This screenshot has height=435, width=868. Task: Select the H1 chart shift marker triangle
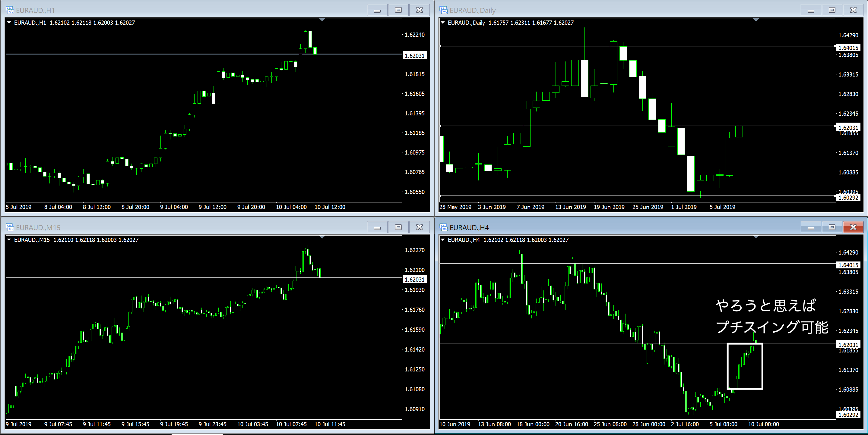pos(322,20)
